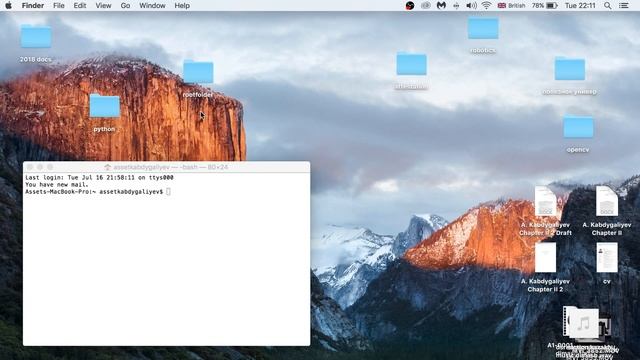Click the clock showing Tue 22:11

pos(580,6)
